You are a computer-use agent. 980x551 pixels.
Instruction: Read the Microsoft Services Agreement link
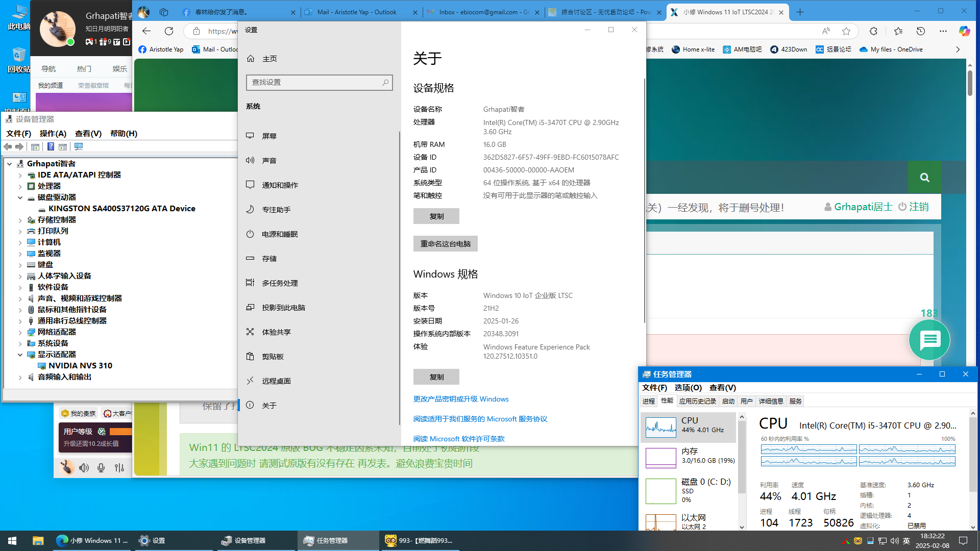[x=480, y=419]
